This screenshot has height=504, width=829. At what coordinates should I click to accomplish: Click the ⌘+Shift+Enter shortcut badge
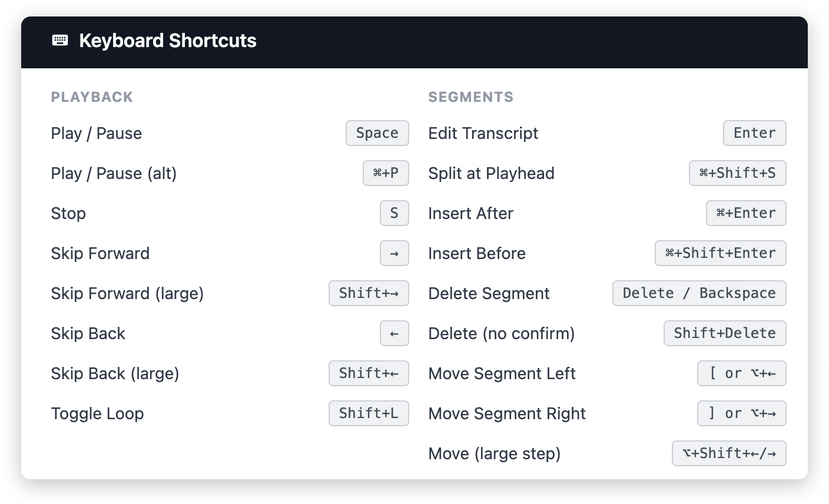(720, 253)
